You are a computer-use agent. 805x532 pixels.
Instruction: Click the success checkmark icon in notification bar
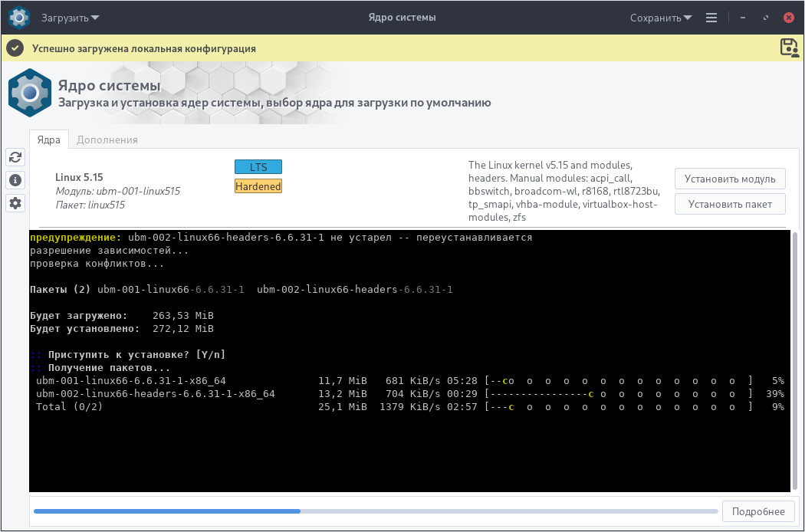coord(15,48)
